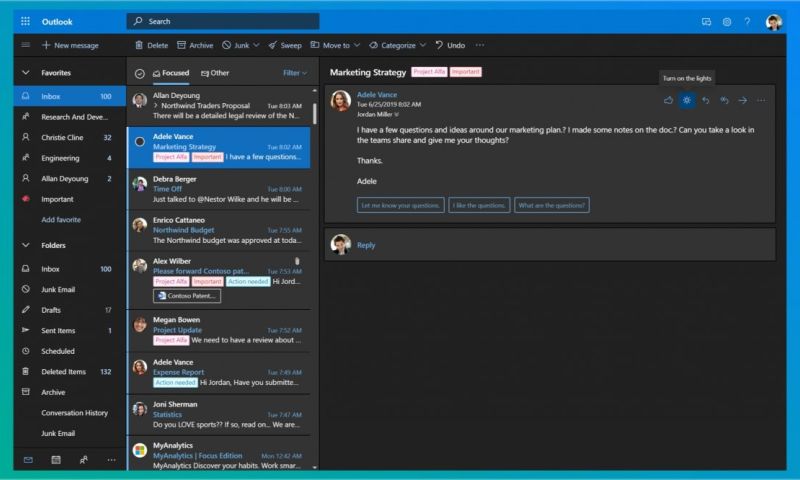The image size is (800, 480).
Task: Open Engineering group favorite
Action: 70,158
